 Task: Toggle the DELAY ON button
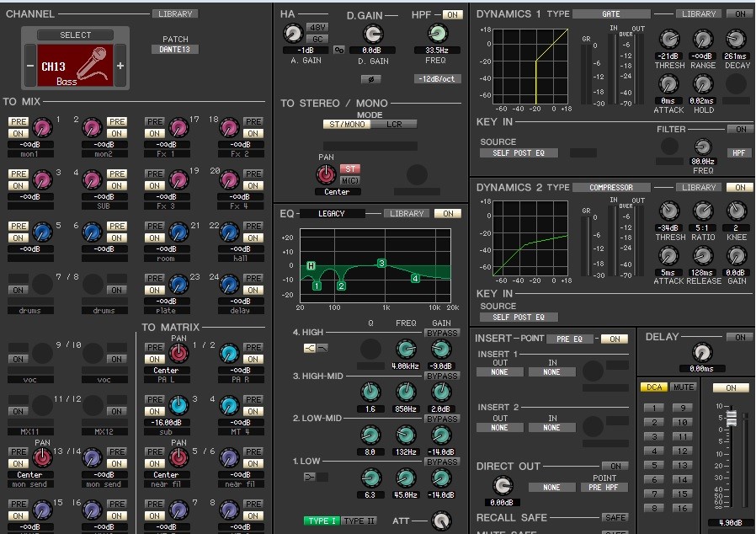(741, 337)
